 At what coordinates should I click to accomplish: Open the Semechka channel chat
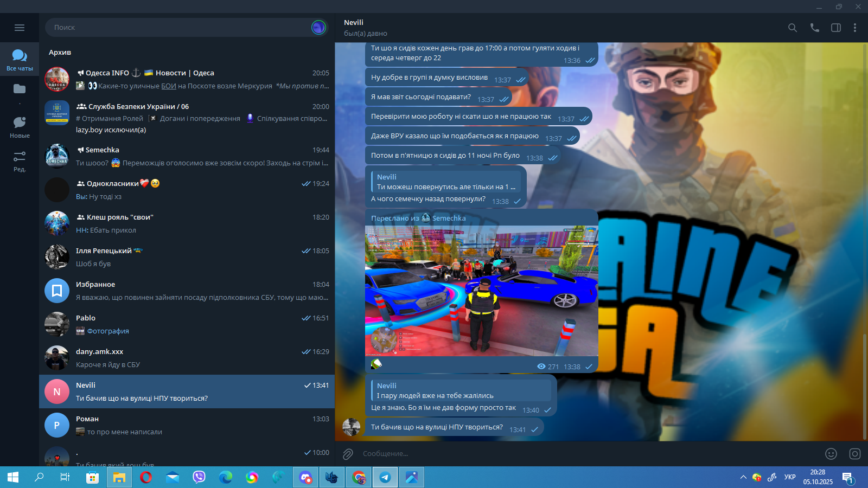pos(187,156)
